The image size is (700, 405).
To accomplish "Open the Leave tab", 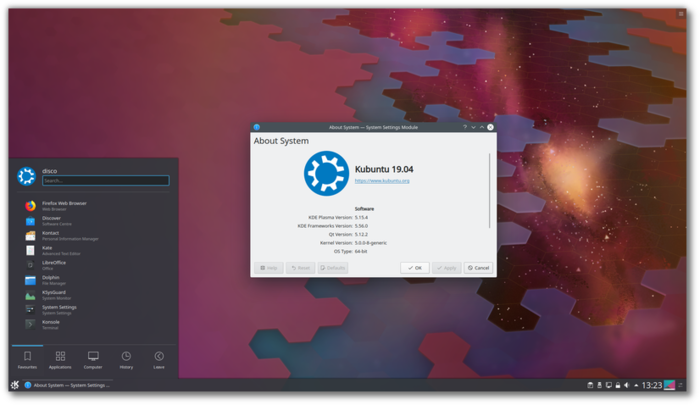I will 159,360.
